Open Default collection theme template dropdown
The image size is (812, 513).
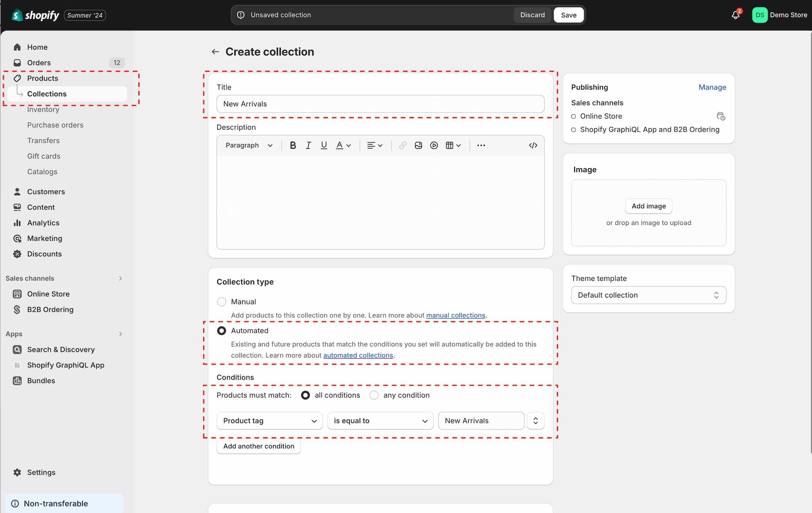coord(648,295)
